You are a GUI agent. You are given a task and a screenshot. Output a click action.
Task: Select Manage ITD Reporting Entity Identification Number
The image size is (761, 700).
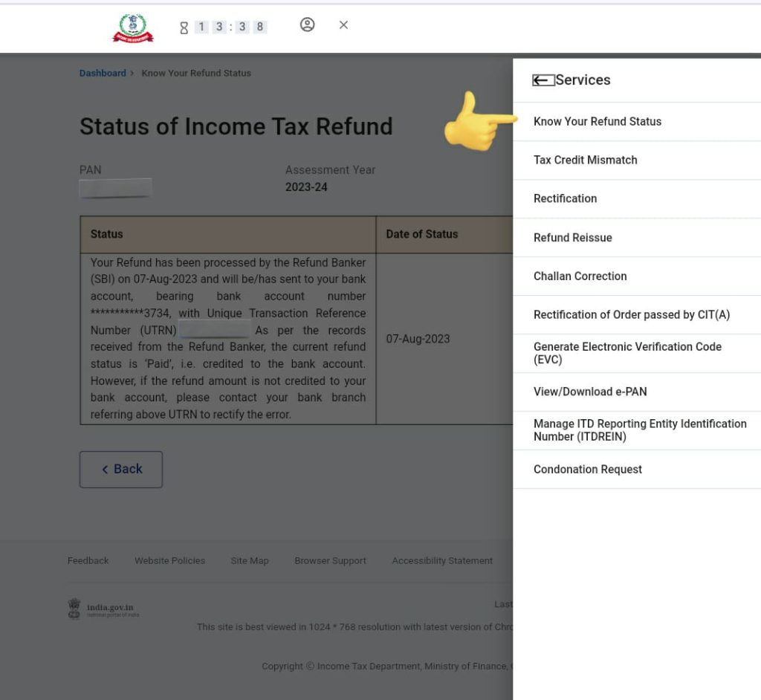click(x=639, y=430)
